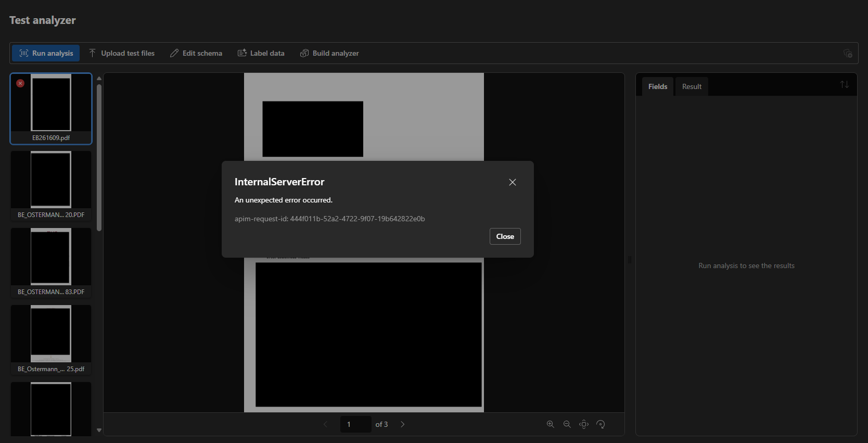The width and height of the screenshot is (868, 443).
Task: Select Edit schema in toolbar
Action: pos(196,53)
